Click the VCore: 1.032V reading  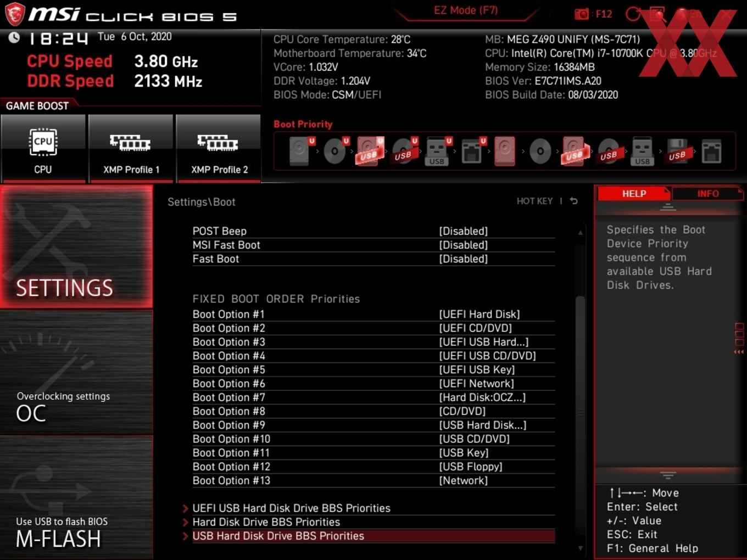[306, 67]
